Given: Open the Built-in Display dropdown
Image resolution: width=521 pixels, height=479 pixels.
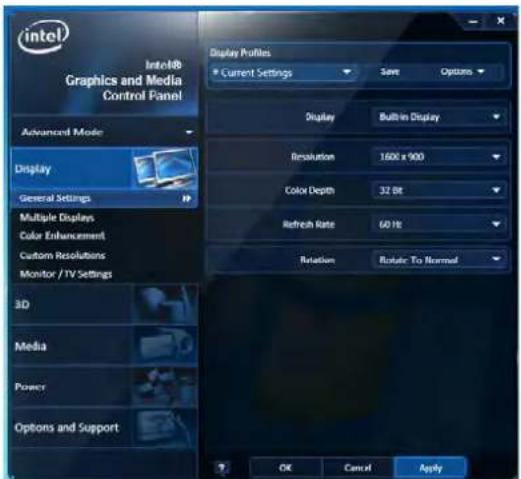Looking at the screenshot, I should 439,117.
